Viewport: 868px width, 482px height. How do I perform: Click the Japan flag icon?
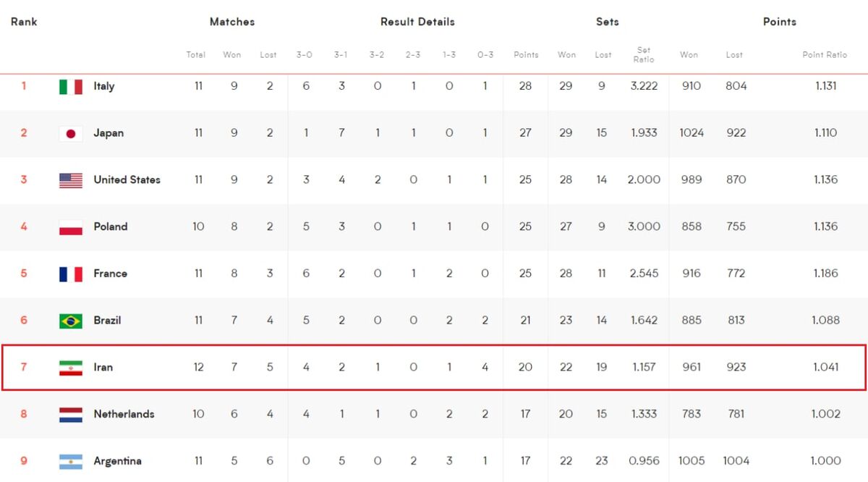[70, 134]
